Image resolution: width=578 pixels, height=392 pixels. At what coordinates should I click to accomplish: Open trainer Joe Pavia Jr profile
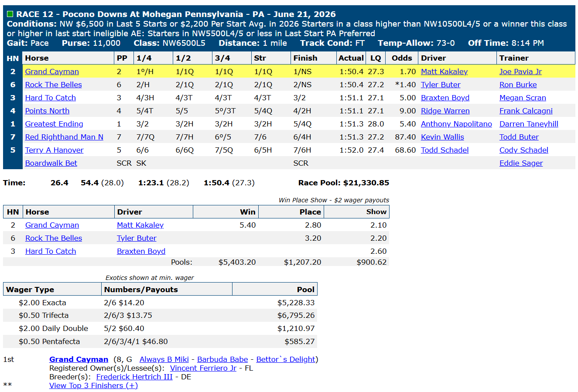(x=520, y=72)
